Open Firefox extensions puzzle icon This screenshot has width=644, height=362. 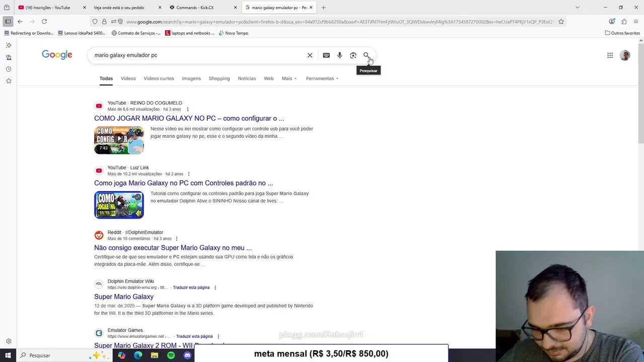coord(624,22)
